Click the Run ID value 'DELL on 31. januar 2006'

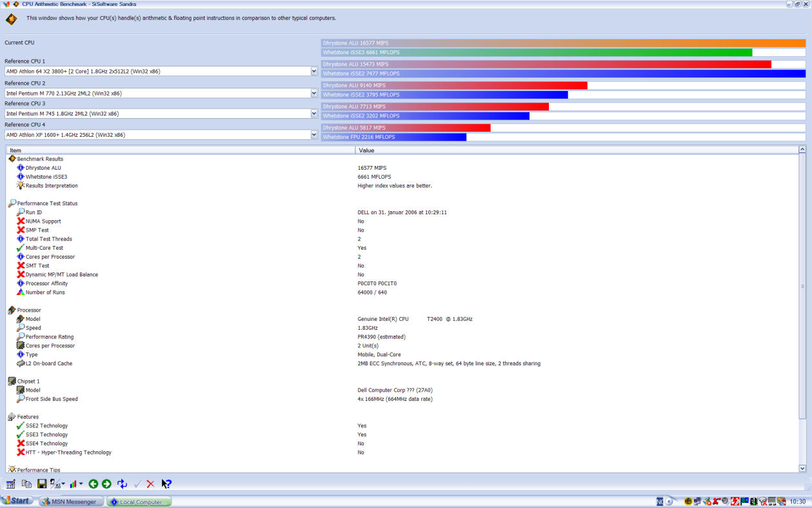click(402, 212)
